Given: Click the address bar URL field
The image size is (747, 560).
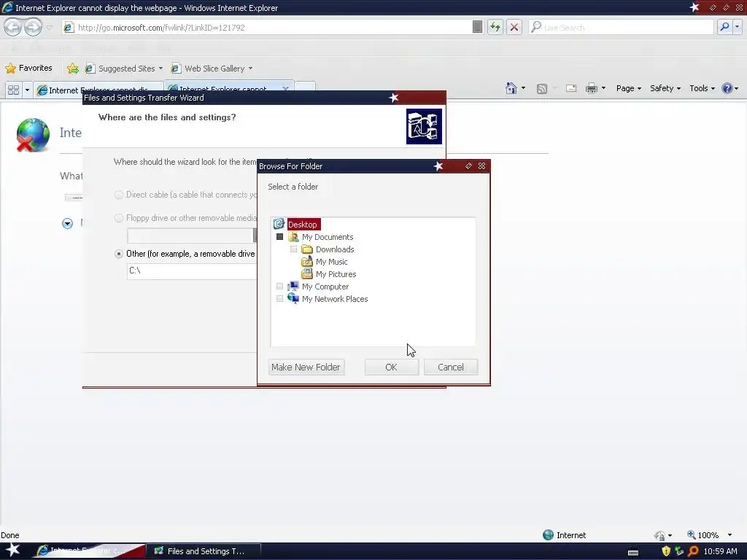Looking at the screenshot, I should click(274, 28).
